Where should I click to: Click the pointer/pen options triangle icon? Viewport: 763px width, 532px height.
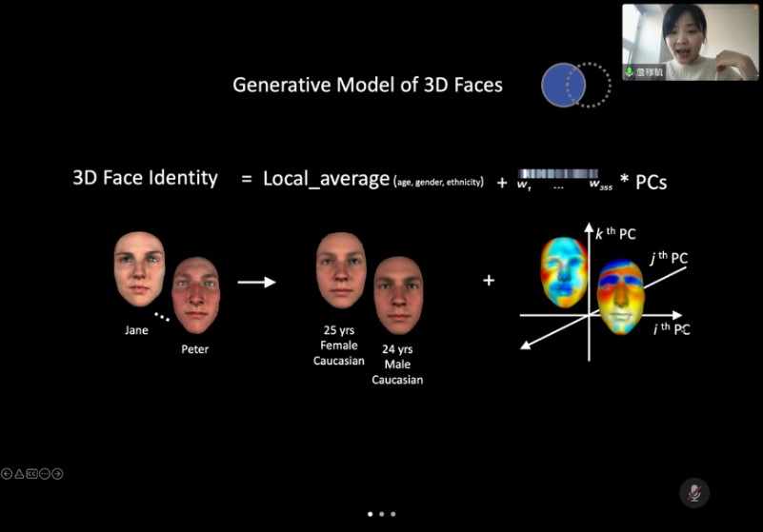19,474
